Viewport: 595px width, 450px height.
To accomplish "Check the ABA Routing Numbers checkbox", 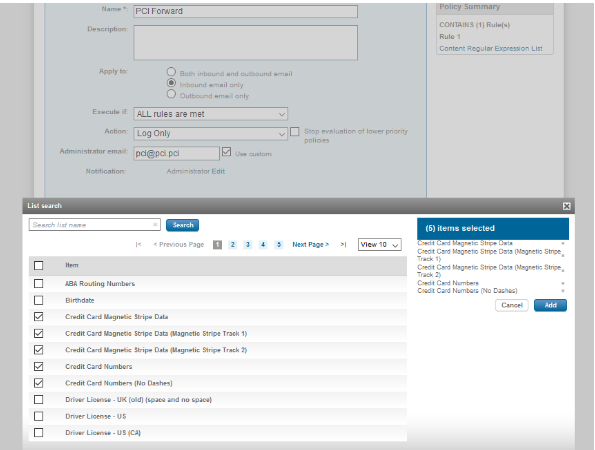I will coord(38,283).
